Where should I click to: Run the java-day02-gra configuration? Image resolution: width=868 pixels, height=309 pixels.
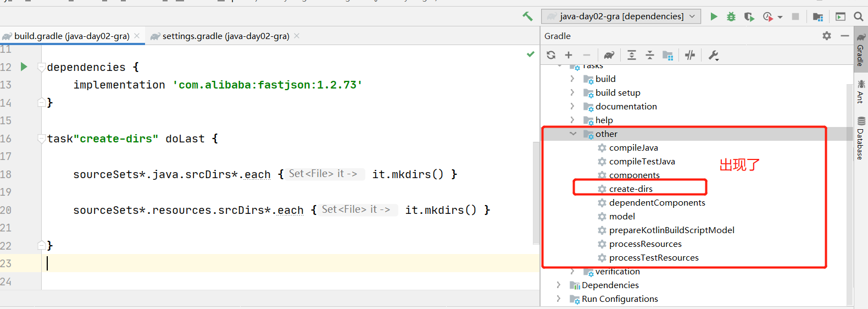click(714, 16)
